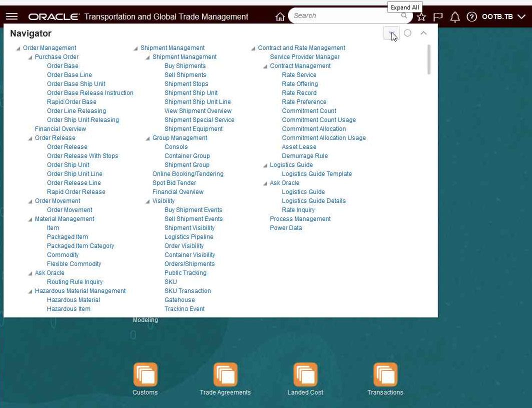Open Asset Lease

pyautogui.click(x=299, y=146)
